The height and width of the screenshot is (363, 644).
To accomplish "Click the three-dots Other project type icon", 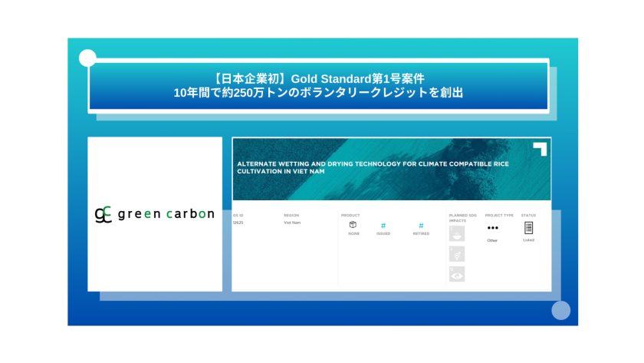I will point(492,228).
